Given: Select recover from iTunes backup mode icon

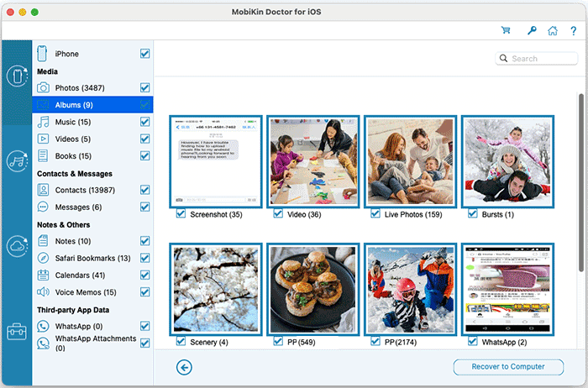Looking at the screenshot, I should pos(17,161).
